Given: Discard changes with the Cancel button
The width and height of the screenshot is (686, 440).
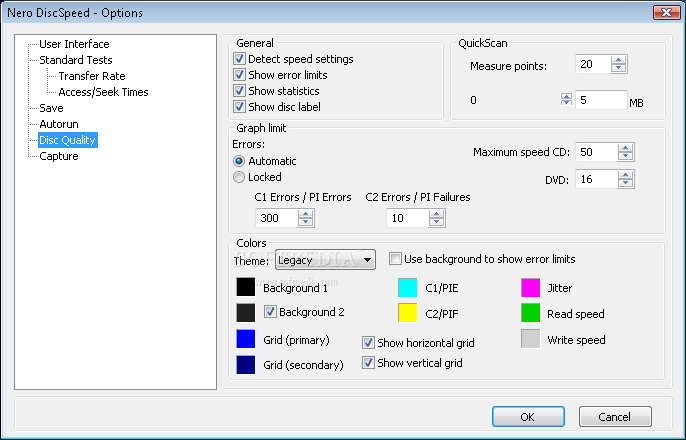Looking at the screenshot, I should coord(615,416).
